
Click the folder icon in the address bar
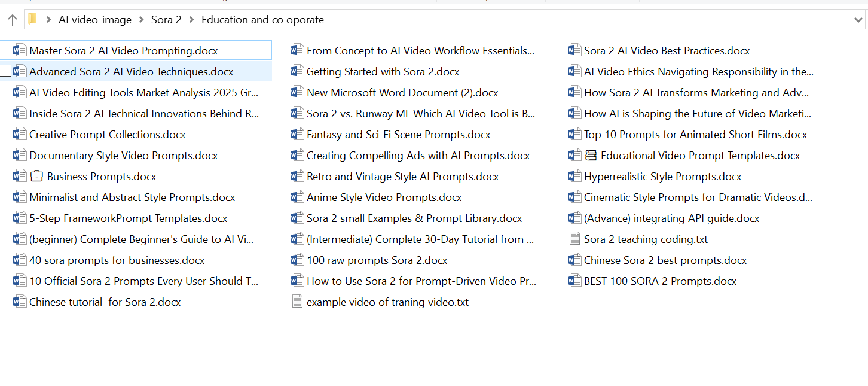pyautogui.click(x=32, y=19)
